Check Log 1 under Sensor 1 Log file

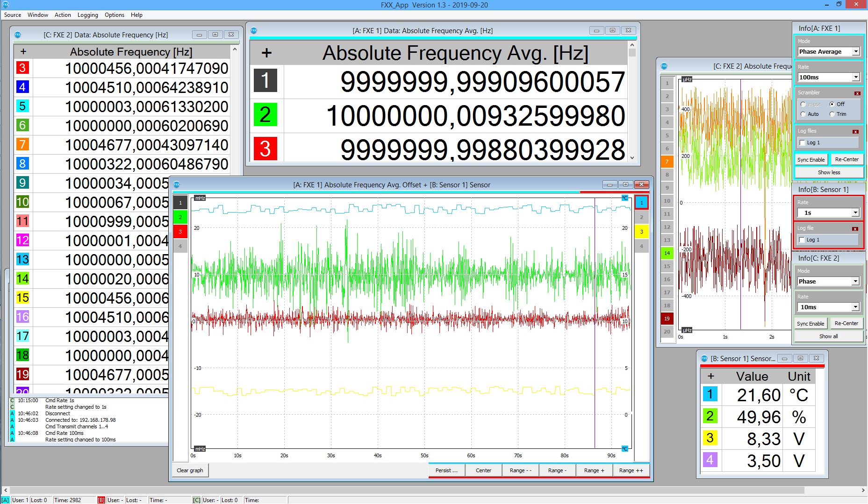point(802,240)
